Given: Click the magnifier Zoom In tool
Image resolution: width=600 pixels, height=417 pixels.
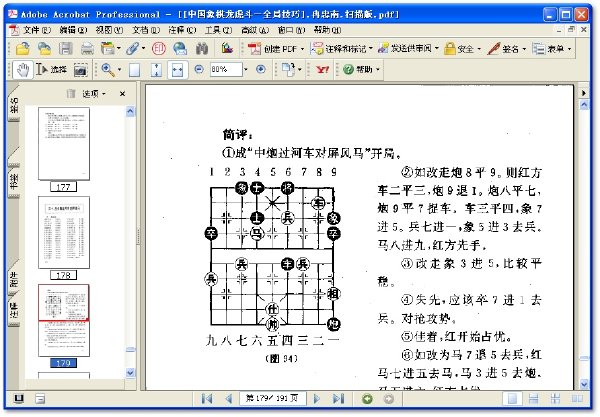Looking at the screenshot, I should click(x=108, y=70).
